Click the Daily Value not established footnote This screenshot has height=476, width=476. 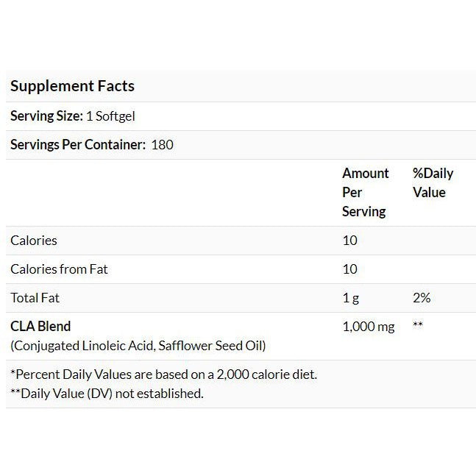pos(107,394)
